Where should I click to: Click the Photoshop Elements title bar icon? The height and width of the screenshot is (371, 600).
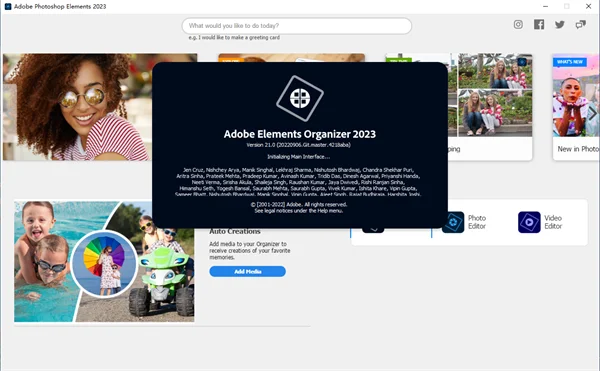(8, 7)
